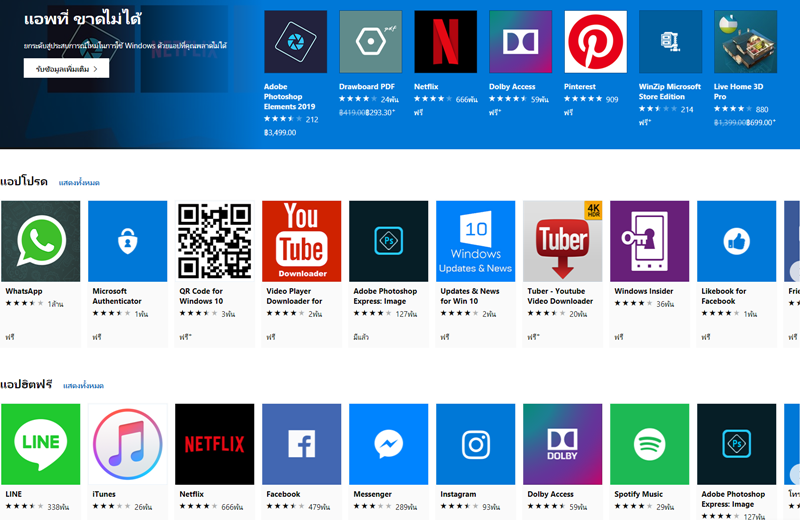Open the Adobe Photoshop Elements 2019 icon
The width and height of the screenshot is (800, 520).
[x=295, y=42]
